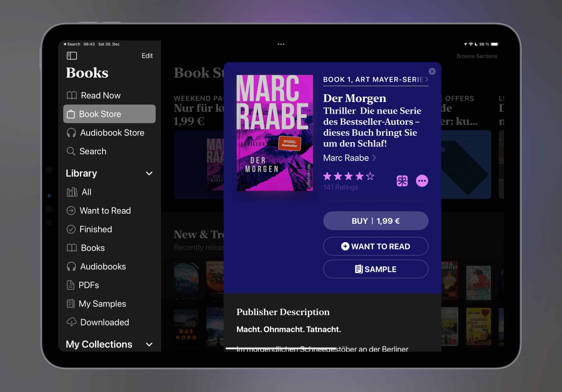
Task: Select Book Store in sidebar
Action: coord(109,114)
